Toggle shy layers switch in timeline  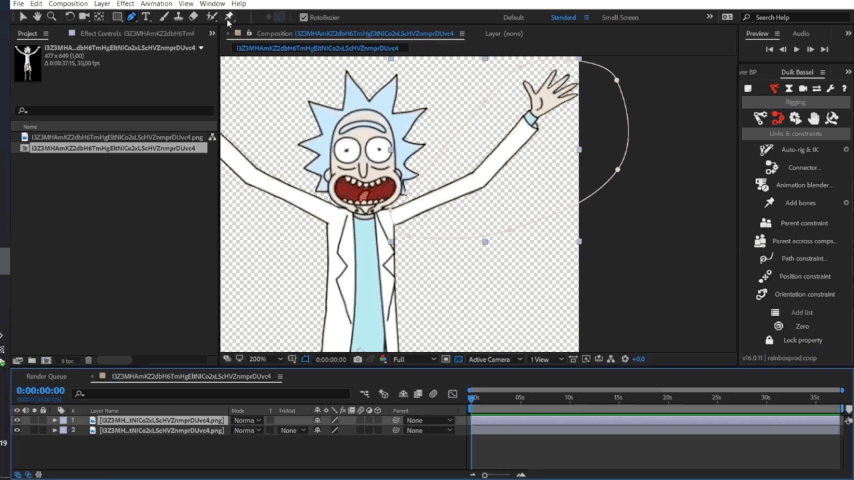pos(403,393)
